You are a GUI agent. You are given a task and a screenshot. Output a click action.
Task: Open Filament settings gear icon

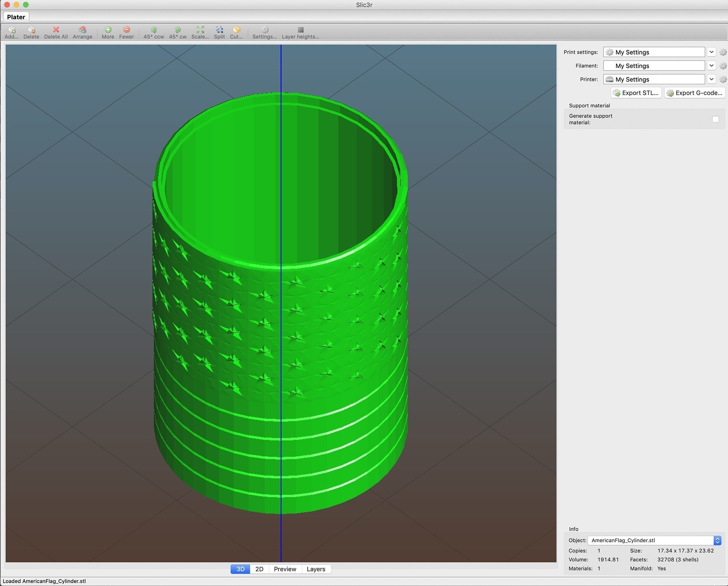pyautogui.click(x=723, y=66)
